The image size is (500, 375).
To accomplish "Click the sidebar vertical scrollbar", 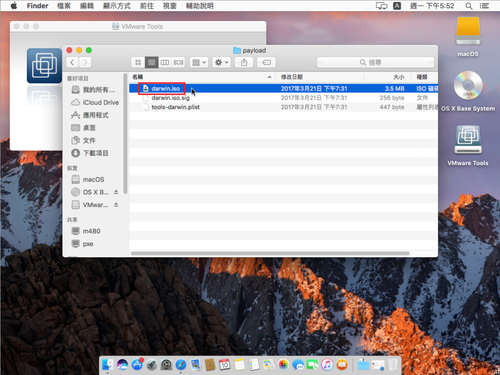I will tap(125, 133).
